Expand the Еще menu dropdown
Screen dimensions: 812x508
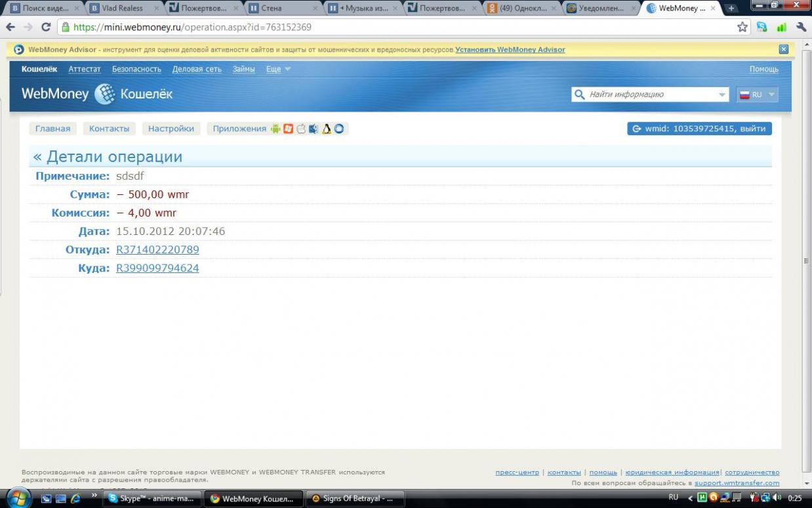[278, 69]
